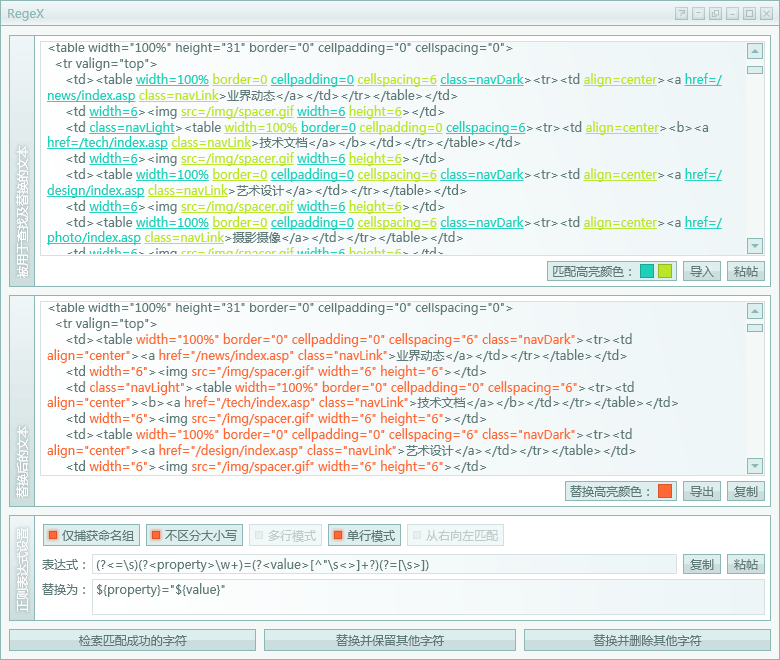Click <tr valign="top"> in source text
Viewport: 780px width, 660px height.
point(106,64)
